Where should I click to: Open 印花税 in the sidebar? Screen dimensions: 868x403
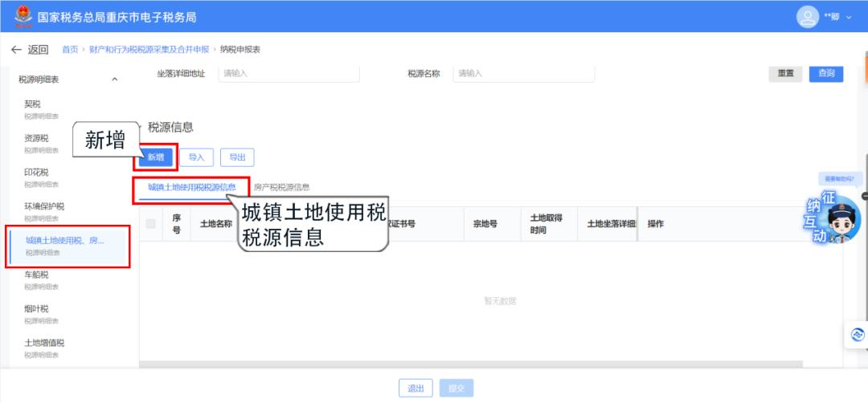tap(37, 173)
